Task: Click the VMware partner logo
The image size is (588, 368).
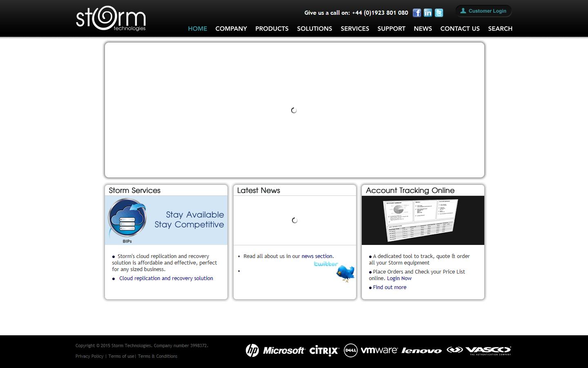Action: coord(379,350)
